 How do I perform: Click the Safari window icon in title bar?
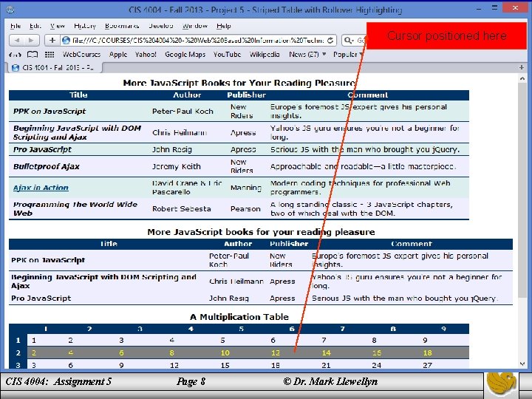pyautogui.click(x=10, y=10)
